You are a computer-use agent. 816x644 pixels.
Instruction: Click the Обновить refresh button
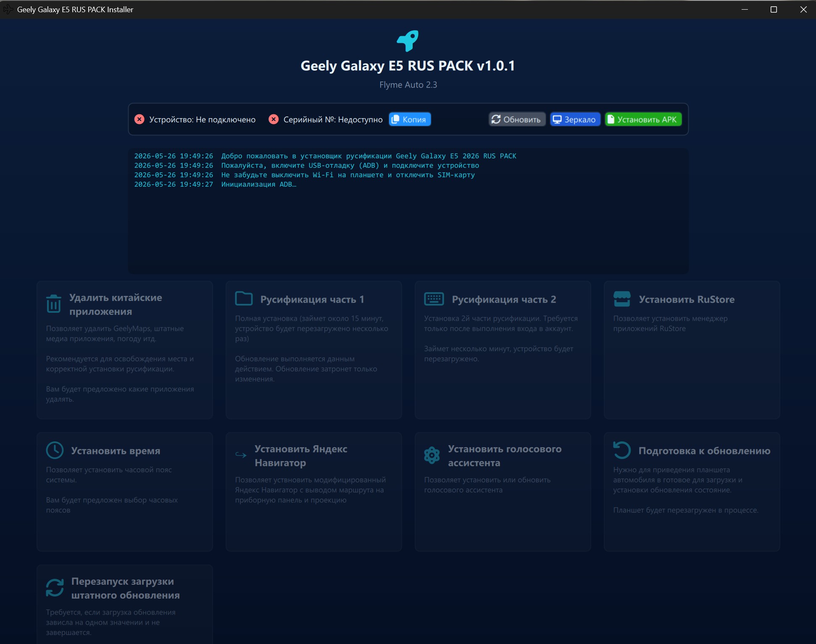517,119
